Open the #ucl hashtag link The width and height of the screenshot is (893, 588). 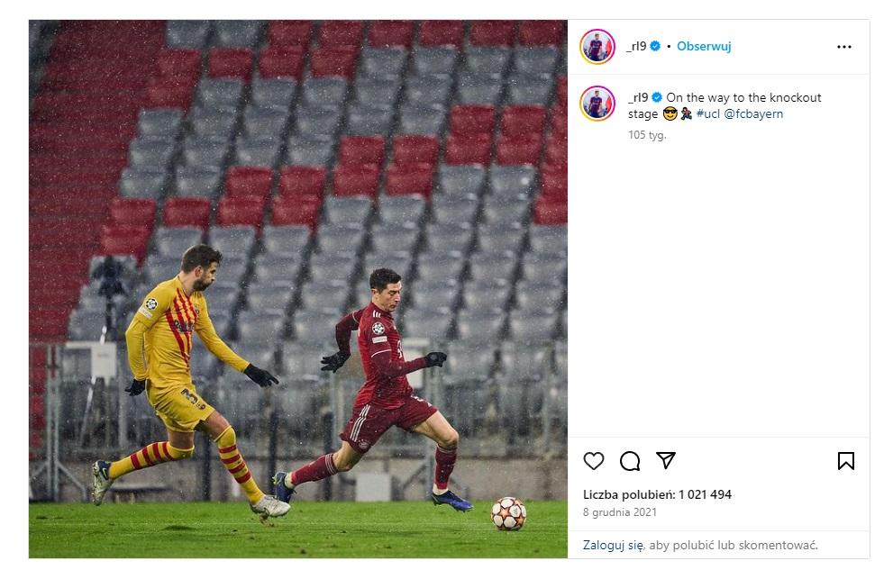coord(708,113)
